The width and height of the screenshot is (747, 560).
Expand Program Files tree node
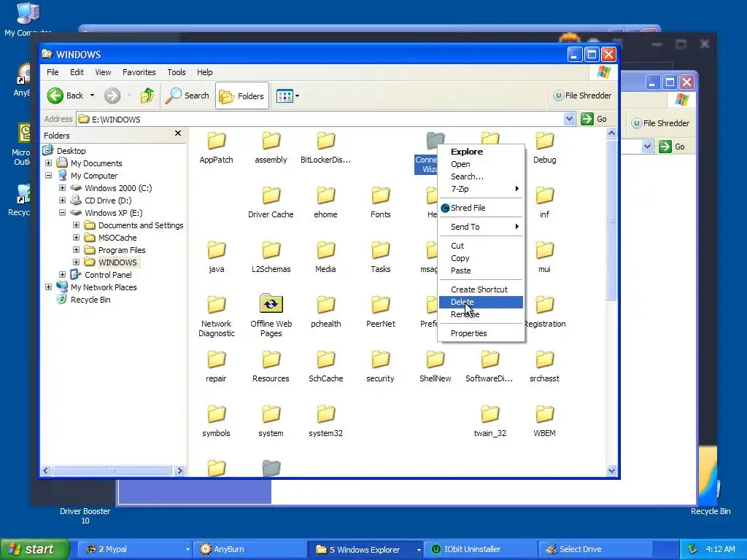[76, 249]
